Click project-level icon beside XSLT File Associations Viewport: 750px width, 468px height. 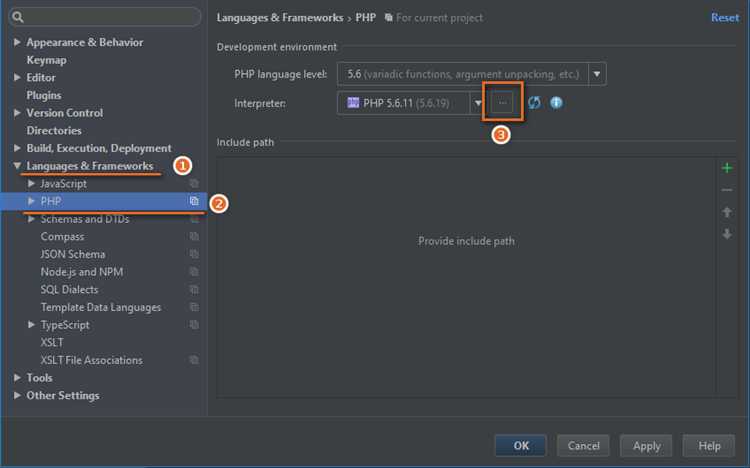point(194,360)
